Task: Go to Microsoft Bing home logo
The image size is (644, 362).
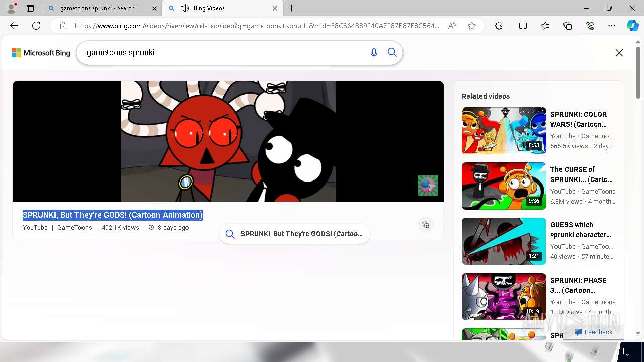Action: coord(41,53)
